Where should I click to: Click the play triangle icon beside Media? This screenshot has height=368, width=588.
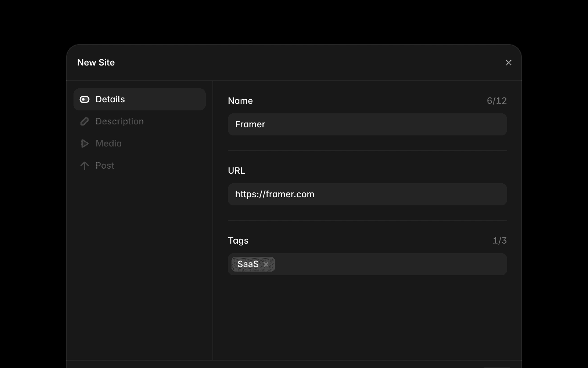pyautogui.click(x=85, y=144)
